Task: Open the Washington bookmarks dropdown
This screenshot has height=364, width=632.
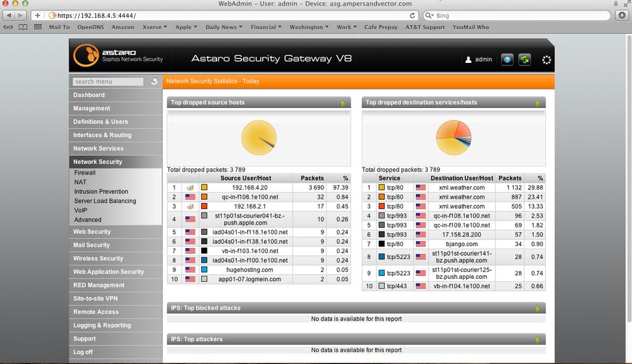Action: [309, 27]
